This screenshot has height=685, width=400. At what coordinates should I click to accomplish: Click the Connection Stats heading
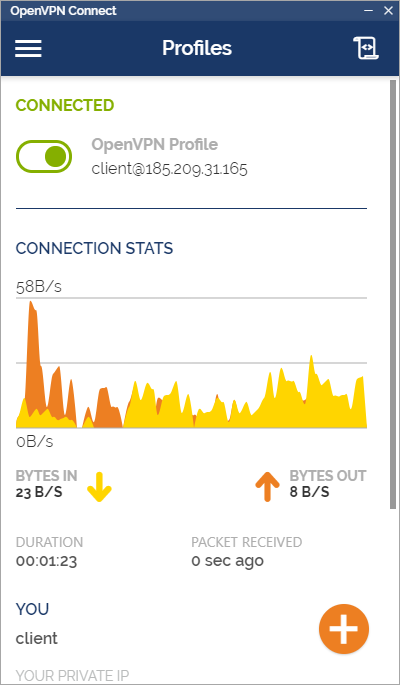tap(94, 248)
